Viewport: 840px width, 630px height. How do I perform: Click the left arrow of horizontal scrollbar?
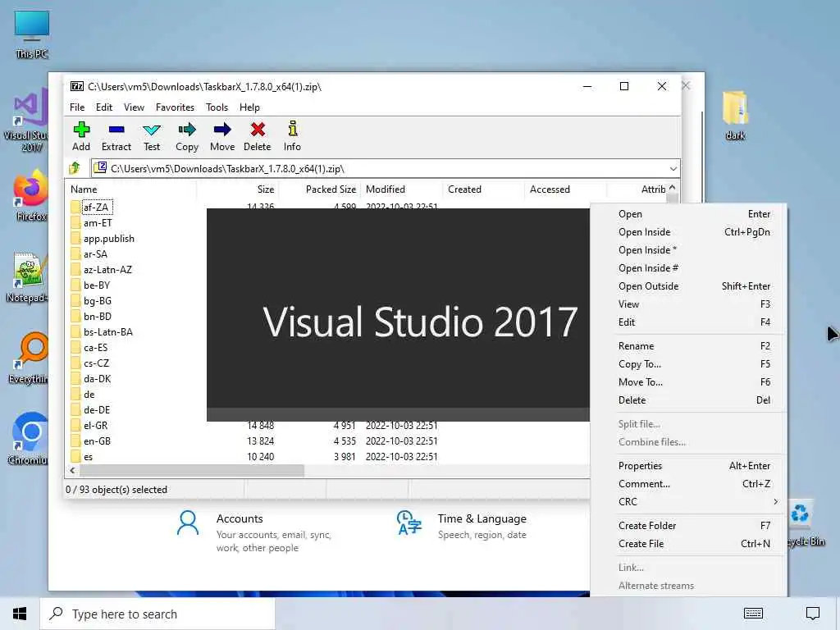[x=73, y=470]
